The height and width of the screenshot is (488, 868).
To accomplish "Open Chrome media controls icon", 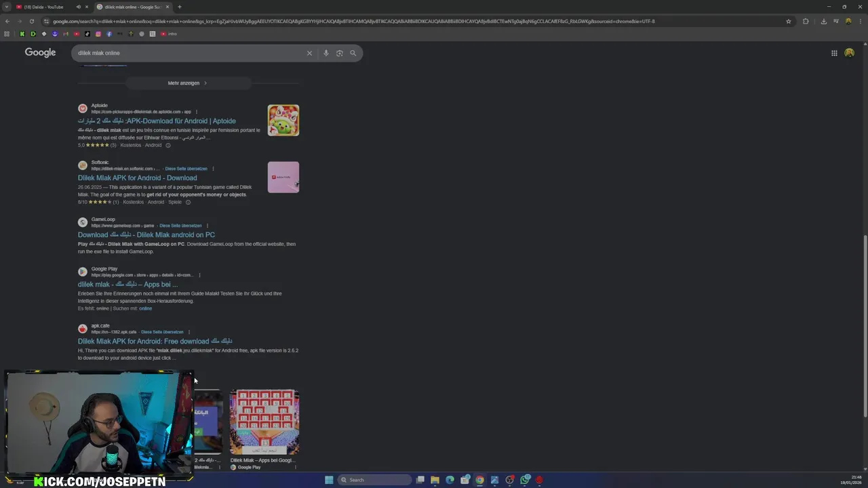I will click(835, 21).
